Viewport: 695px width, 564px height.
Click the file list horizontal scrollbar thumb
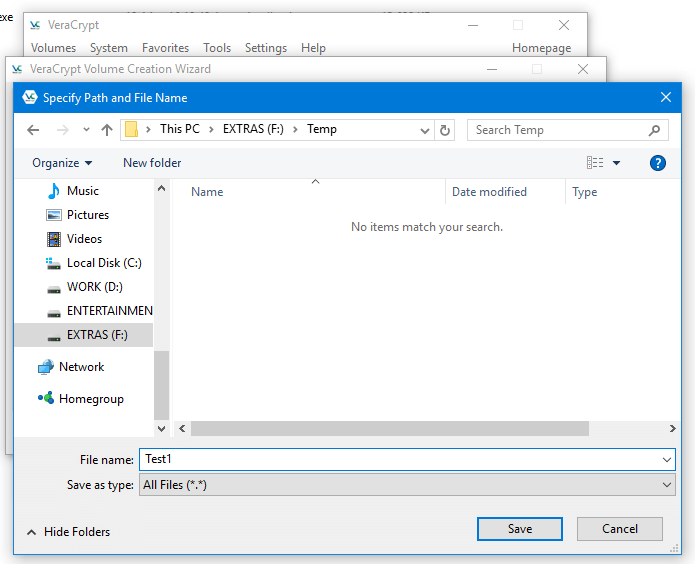[390, 428]
